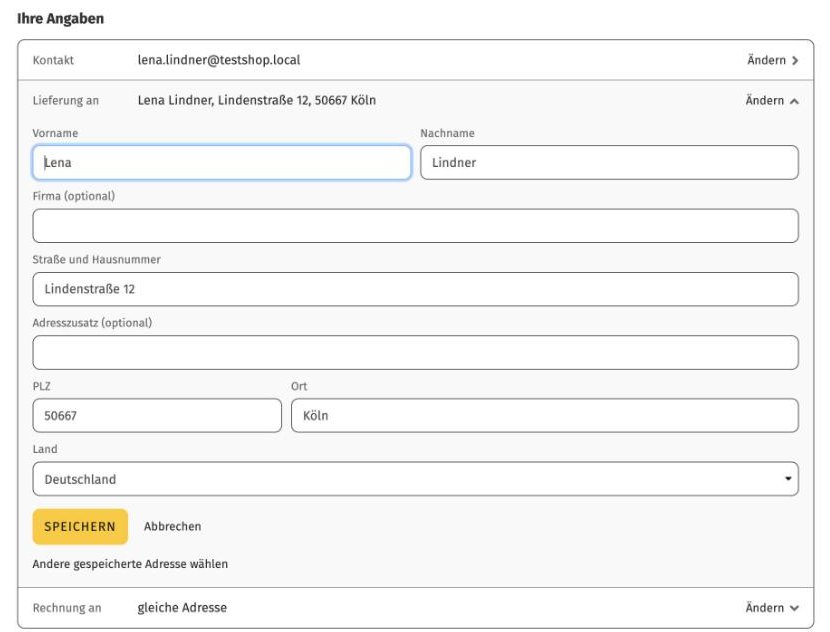This screenshot has height=632, width=830.
Task: Click the Lieferung an address summary text
Action: 257,101
